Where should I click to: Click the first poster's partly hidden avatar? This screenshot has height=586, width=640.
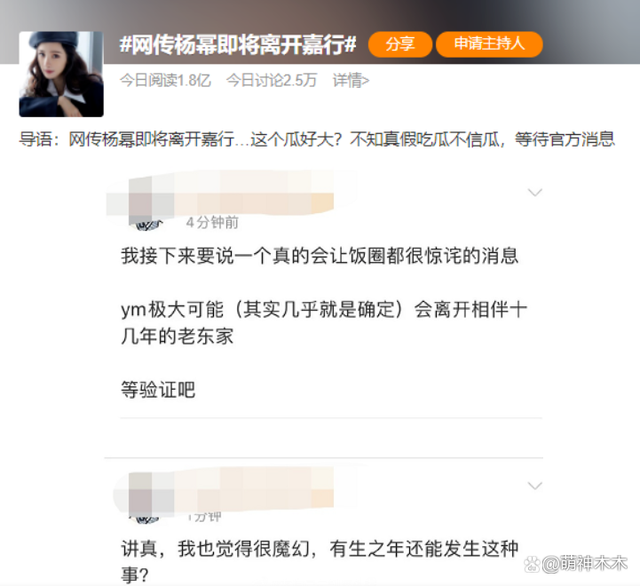click(146, 225)
